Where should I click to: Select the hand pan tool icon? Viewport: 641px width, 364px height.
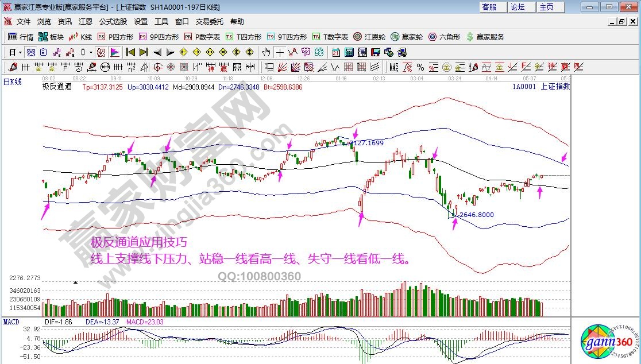click(266, 52)
